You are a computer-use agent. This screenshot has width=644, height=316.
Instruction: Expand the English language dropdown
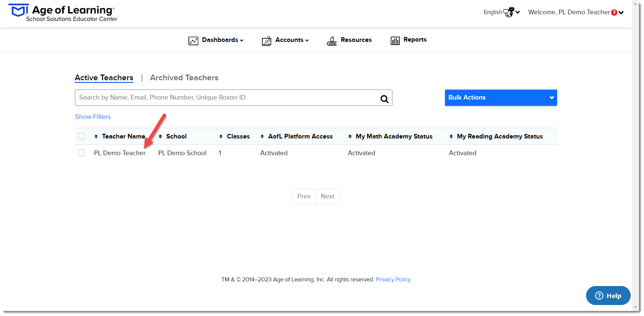coord(502,12)
